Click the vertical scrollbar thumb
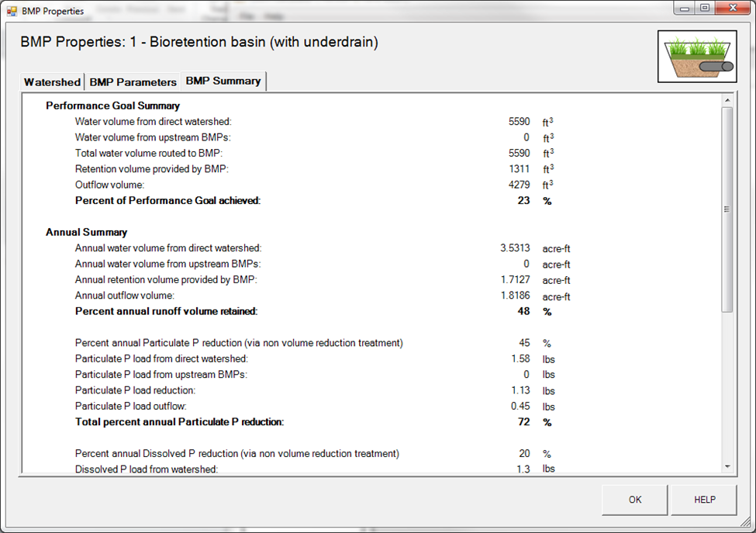 click(x=727, y=209)
